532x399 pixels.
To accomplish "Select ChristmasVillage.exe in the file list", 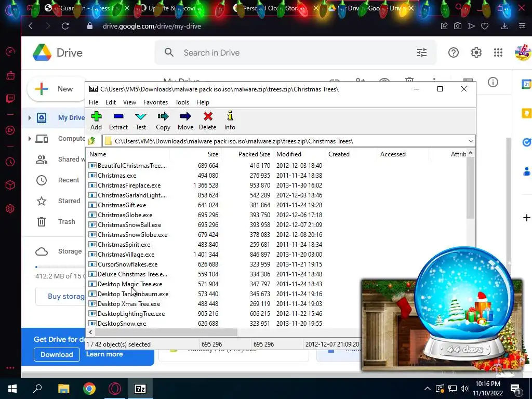I will [126, 254].
